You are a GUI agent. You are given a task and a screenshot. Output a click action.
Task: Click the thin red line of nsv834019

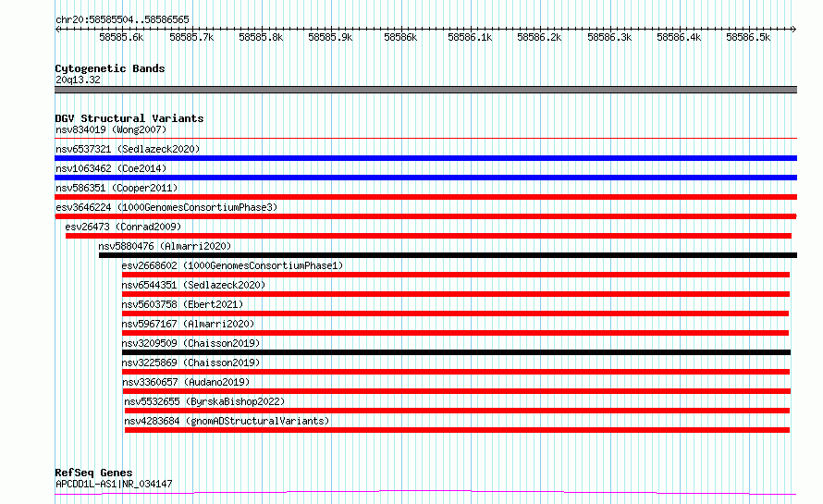coord(425,138)
